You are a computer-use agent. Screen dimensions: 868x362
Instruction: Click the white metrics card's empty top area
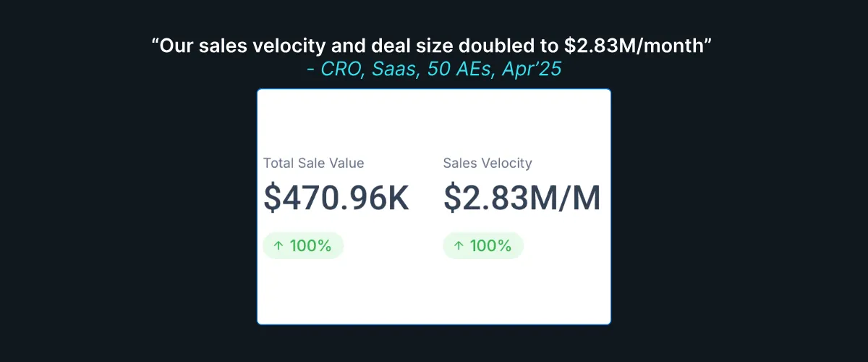[434, 119]
